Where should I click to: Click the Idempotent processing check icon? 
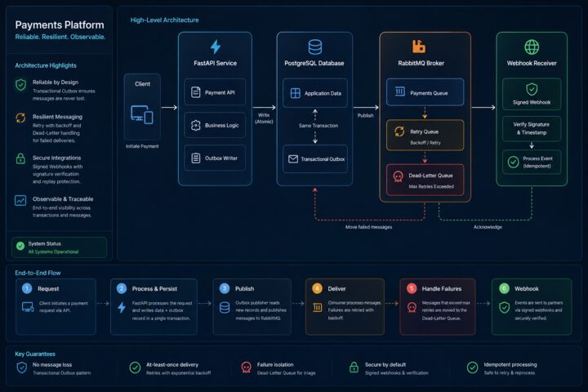[473, 367]
